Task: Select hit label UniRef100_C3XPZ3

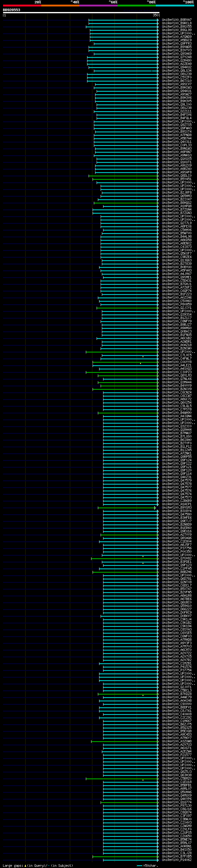Action: coord(177,372)
